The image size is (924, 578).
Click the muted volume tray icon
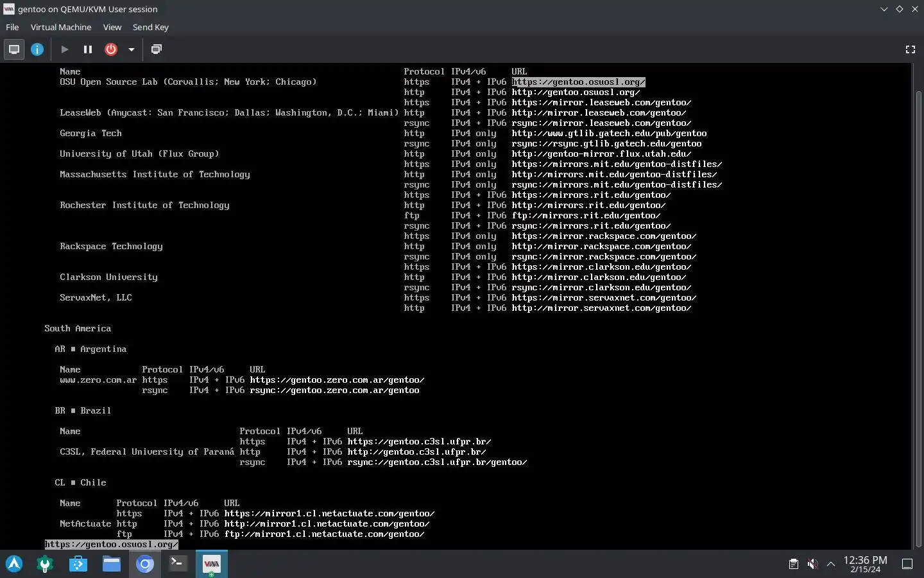[812, 565]
